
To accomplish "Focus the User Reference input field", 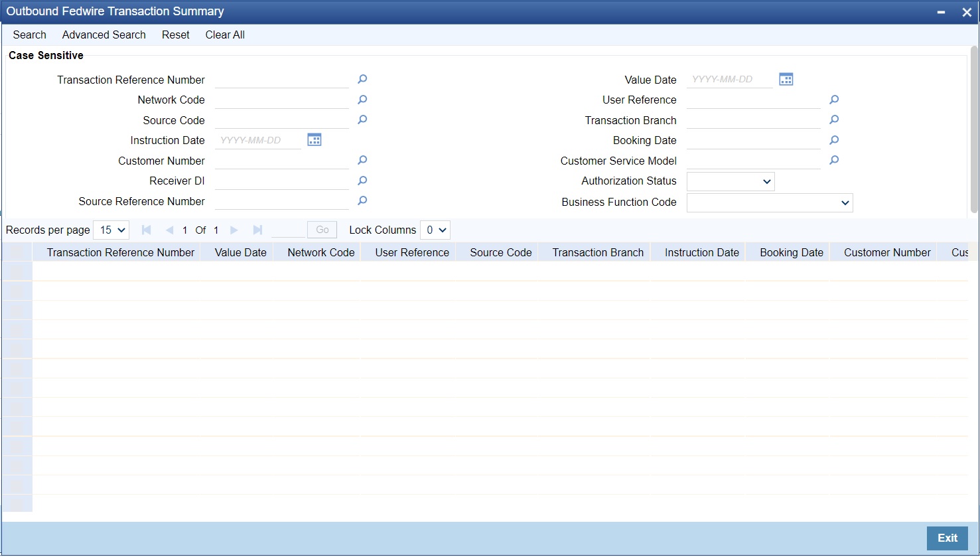I will [754, 100].
